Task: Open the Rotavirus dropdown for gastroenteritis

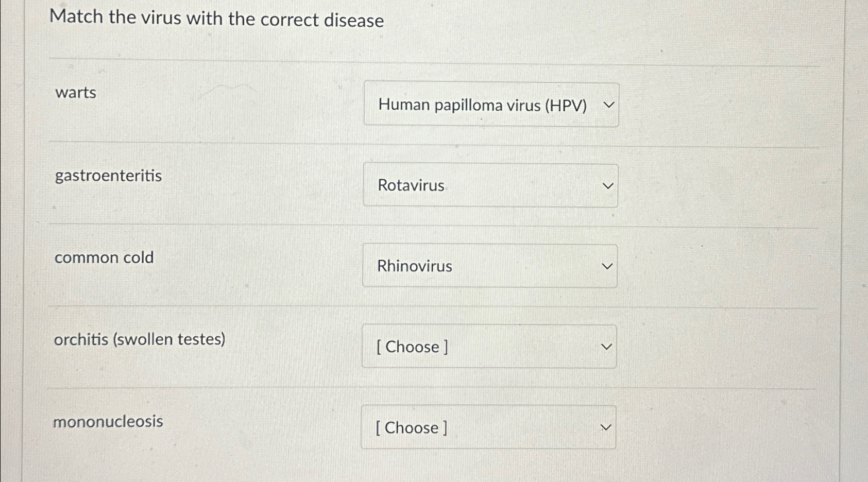Action: coord(489,185)
